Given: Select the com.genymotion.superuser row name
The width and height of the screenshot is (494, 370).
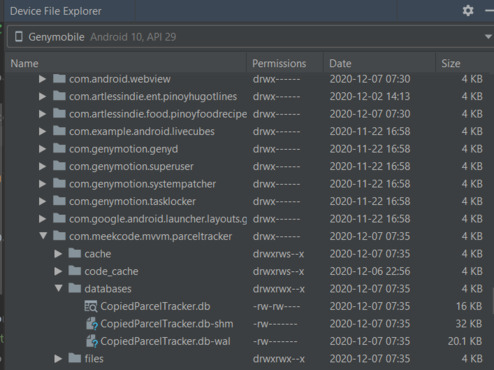Looking at the screenshot, I should 131,166.
